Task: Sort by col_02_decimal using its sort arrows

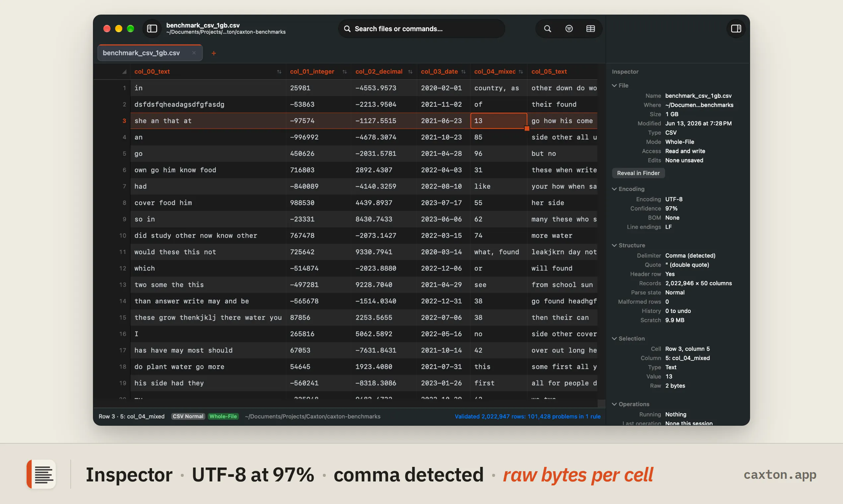Action: click(410, 72)
